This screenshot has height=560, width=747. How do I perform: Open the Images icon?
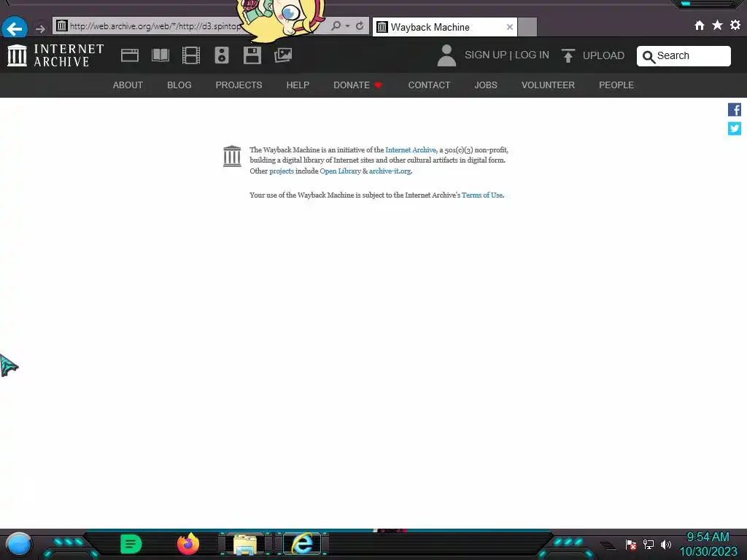(x=283, y=55)
